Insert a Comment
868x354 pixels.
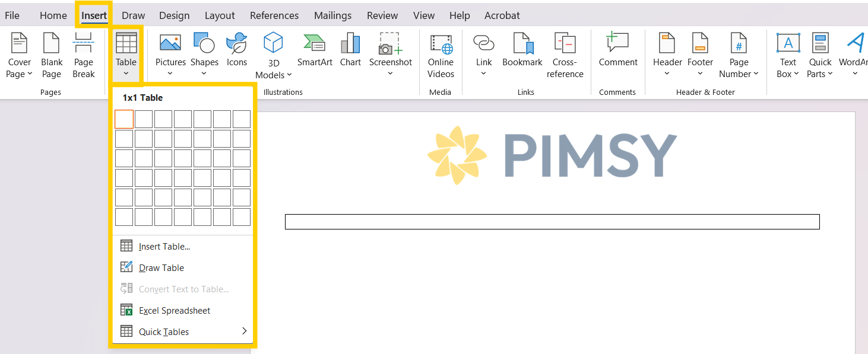(617, 53)
